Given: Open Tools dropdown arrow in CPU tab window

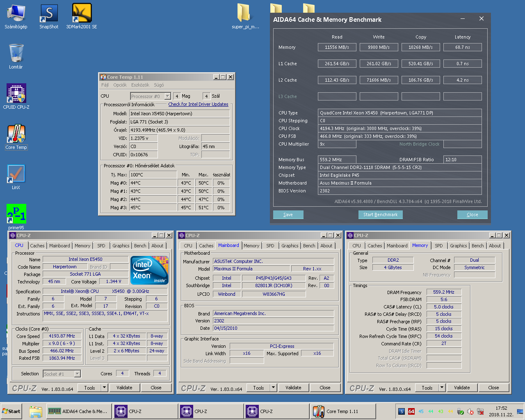Looking at the screenshot, I should coord(105,388).
